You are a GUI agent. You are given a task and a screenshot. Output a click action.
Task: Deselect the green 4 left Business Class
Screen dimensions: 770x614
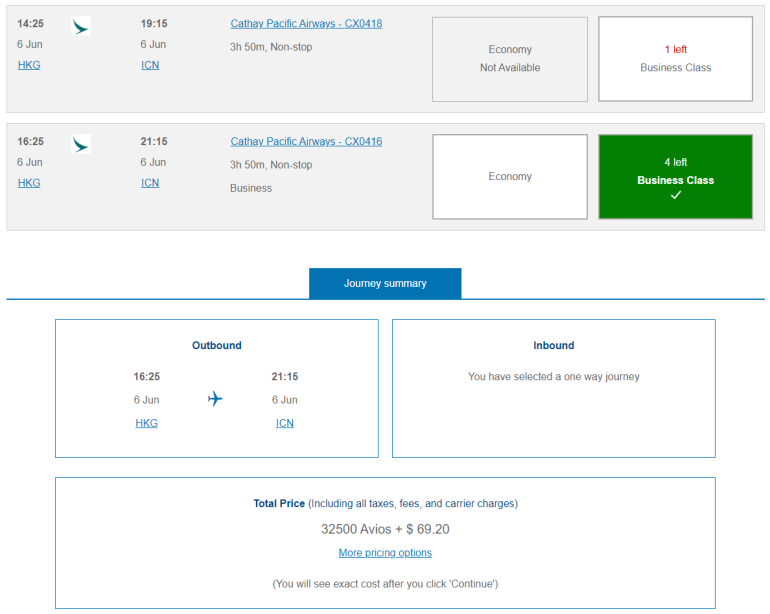click(675, 176)
